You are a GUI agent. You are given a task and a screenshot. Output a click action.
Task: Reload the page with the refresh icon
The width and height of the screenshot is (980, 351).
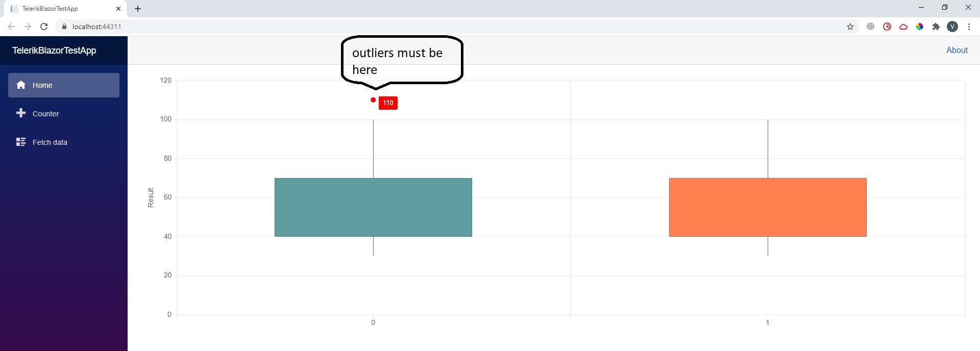(x=44, y=27)
